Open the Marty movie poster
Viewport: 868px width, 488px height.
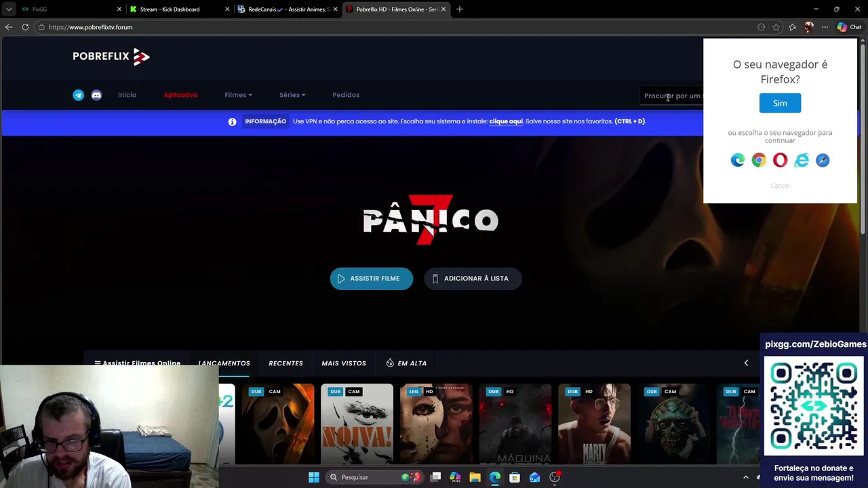coord(594,424)
